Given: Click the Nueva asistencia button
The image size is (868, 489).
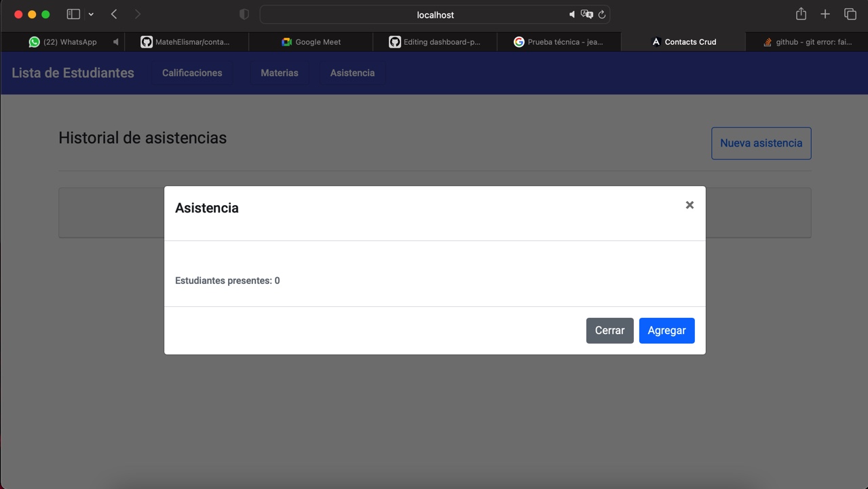Looking at the screenshot, I should pos(761,143).
